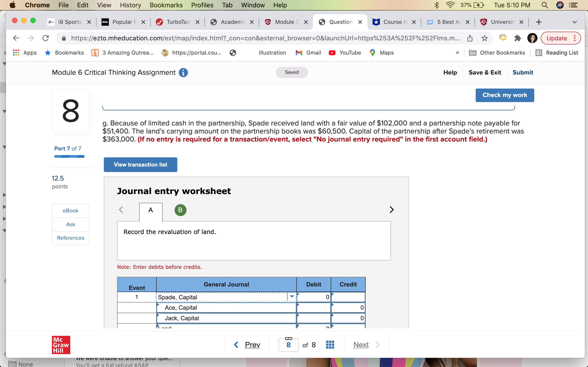Expand hidden bookmarks overflow chevron
Image resolution: width=588 pixels, height=367 pixels.
(x=457, y=53)
